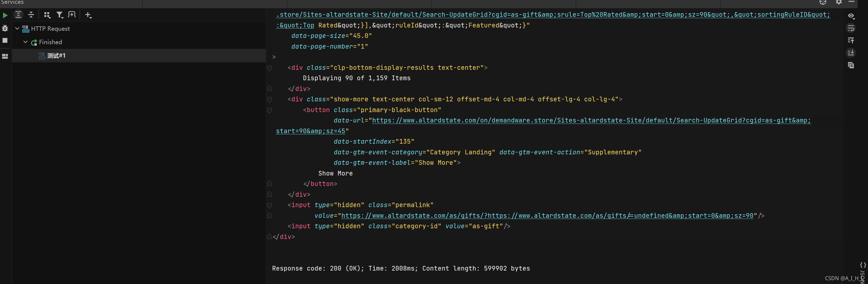The width and height of the screenshot is (868, 284).
Task: Open the Filter funnel dropdown
Action: 60,15
